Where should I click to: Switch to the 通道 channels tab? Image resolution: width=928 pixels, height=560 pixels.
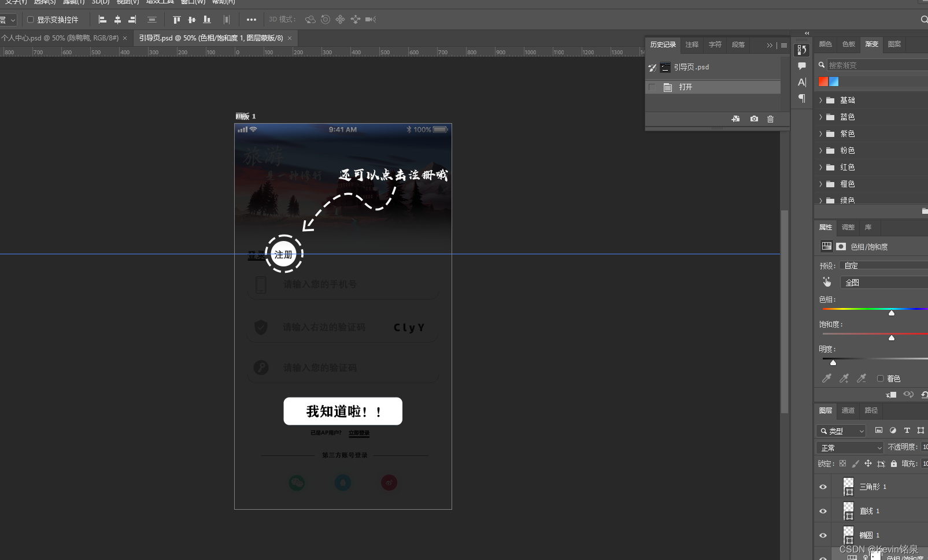(848, 410)
